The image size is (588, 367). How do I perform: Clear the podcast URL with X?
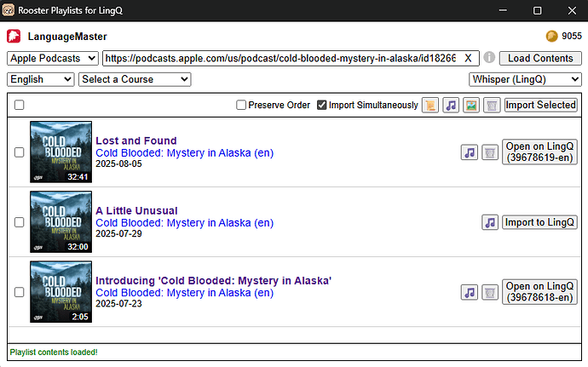tap(468, 58)
